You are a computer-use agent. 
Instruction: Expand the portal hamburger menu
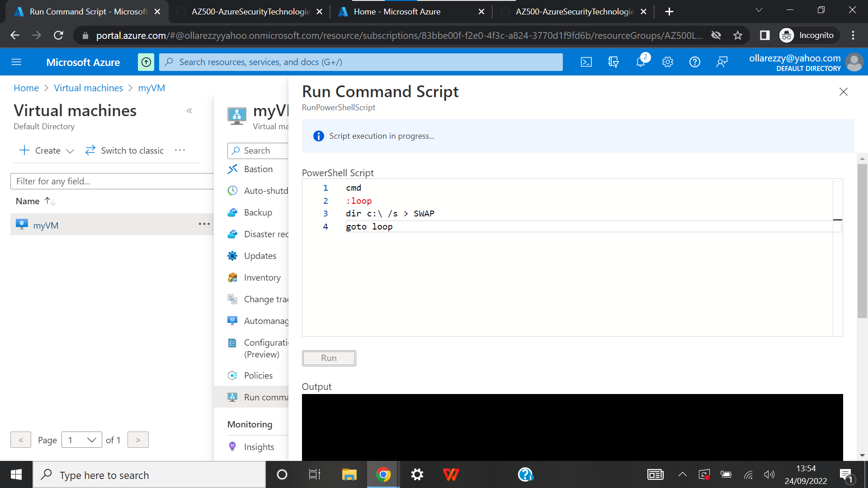(16, 62)
